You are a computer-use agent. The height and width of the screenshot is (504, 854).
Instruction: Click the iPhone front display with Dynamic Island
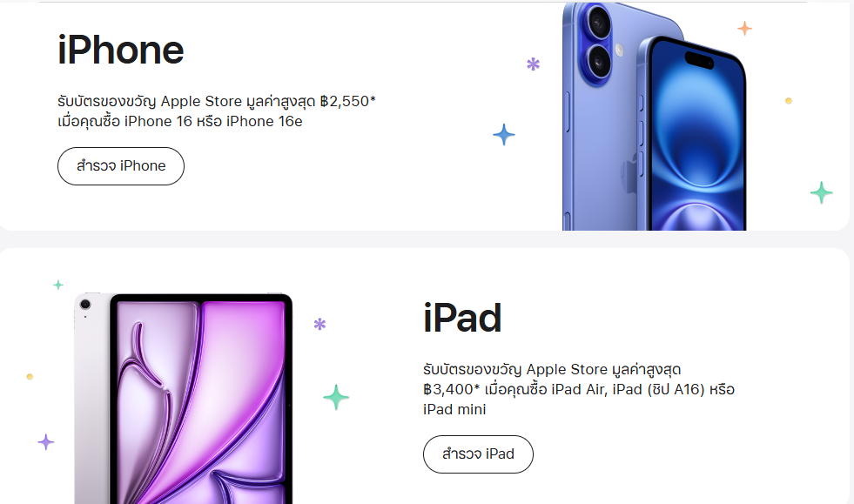(698, 139)
